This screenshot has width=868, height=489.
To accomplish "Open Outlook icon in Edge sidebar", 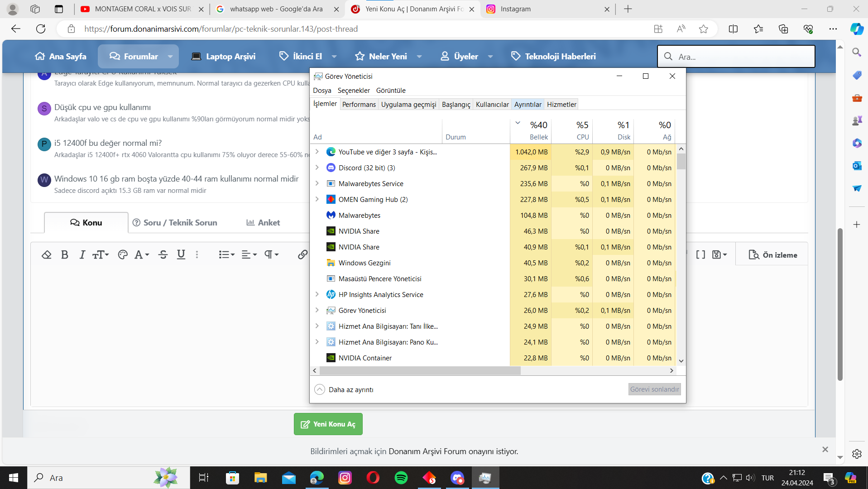I will [857, 166].
